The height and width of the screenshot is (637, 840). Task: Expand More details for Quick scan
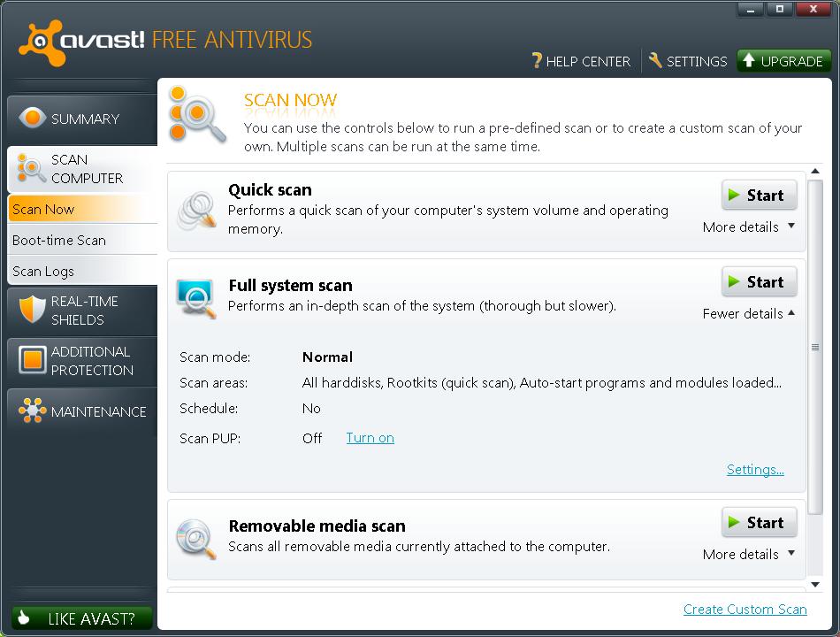point(748,227)
